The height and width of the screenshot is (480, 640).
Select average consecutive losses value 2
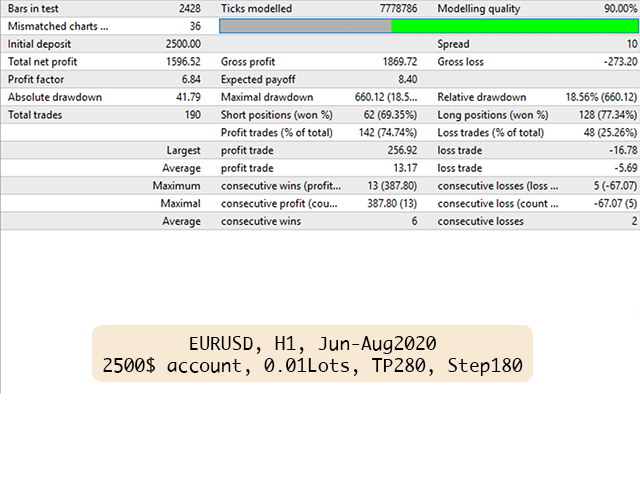tap(634, 221)
